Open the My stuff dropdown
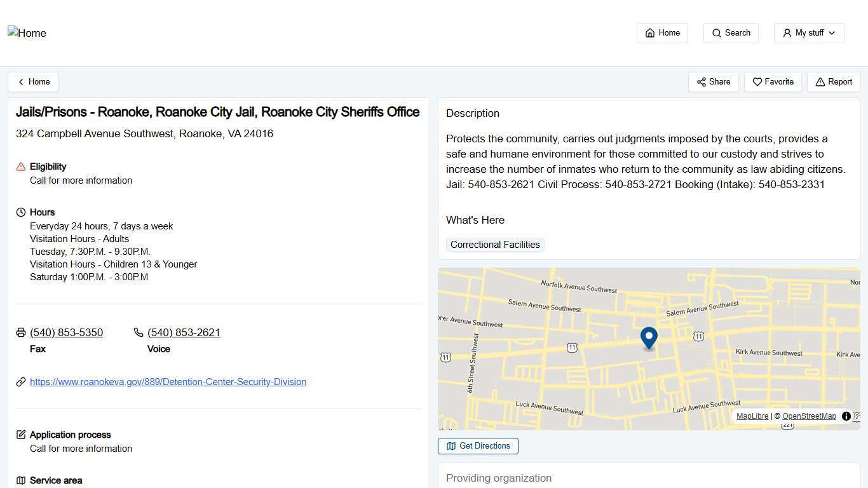Screen dimensions: 868x488 coord(809,32)
